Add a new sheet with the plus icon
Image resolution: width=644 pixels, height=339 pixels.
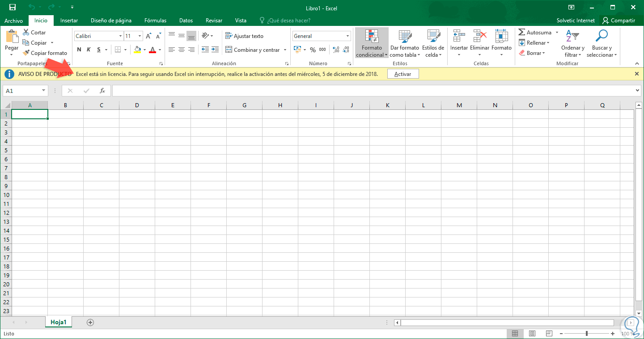point(90,322)
